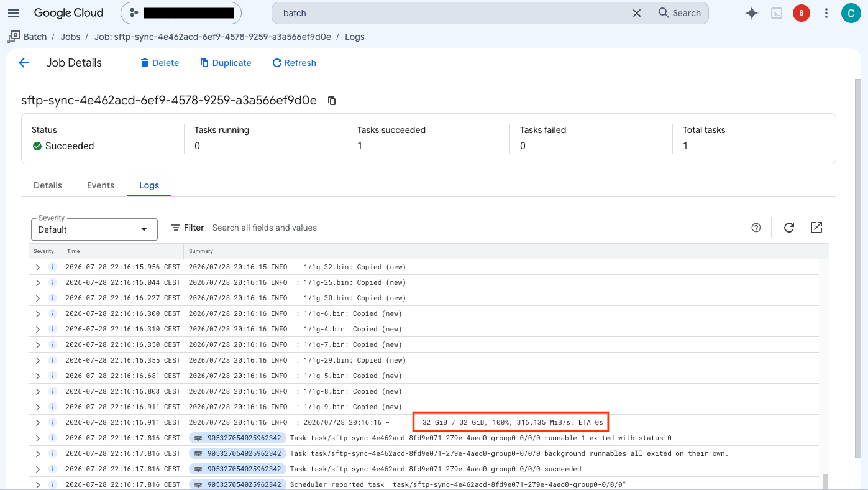The height and width of the screenshot is (490, 868).
Task: Click timestamp 22:16:15.956 CEST
Action: (x=123, y=267)
